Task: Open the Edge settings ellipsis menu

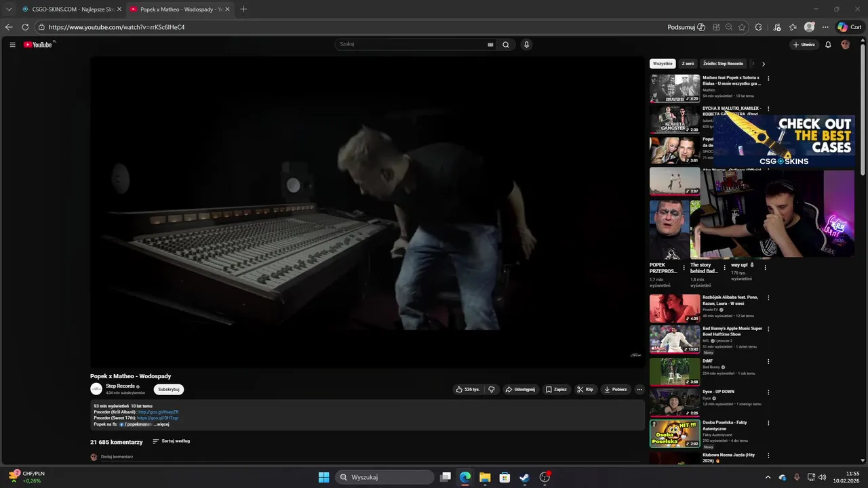Action: tap(825, 27)
